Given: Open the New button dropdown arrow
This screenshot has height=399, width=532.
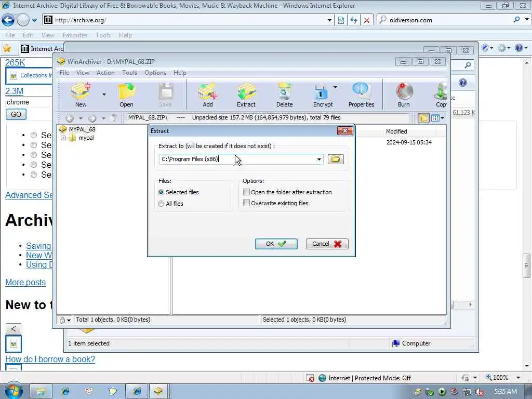Looking at the screenshot, I should pos(104,95).
